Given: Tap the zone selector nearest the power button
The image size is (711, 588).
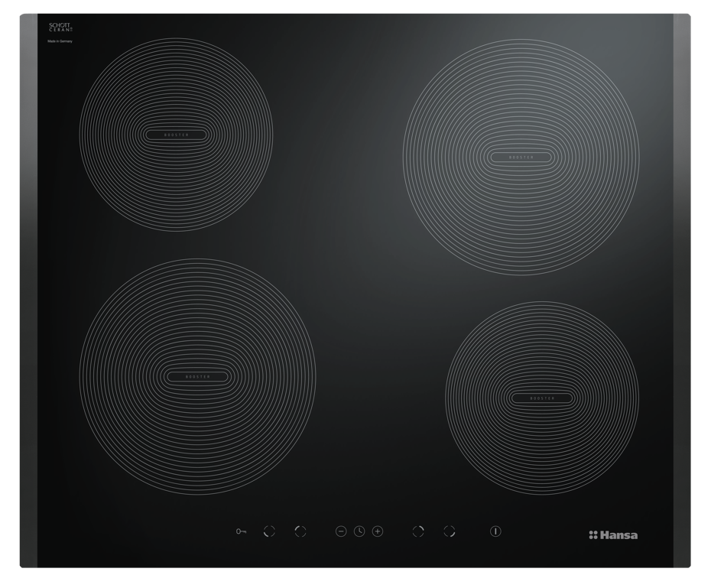Looking at the screenshot, I should pyautogui.click(x=450, y=531).
